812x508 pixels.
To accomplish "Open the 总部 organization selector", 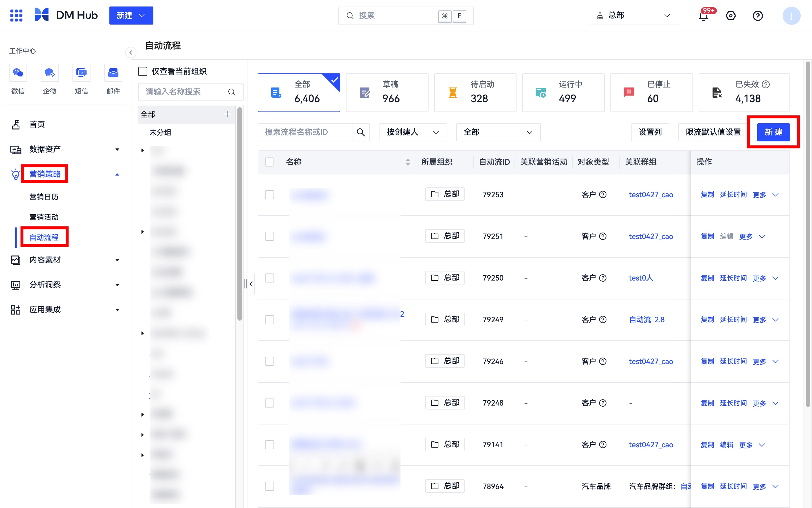I will (x=633, y=16).
